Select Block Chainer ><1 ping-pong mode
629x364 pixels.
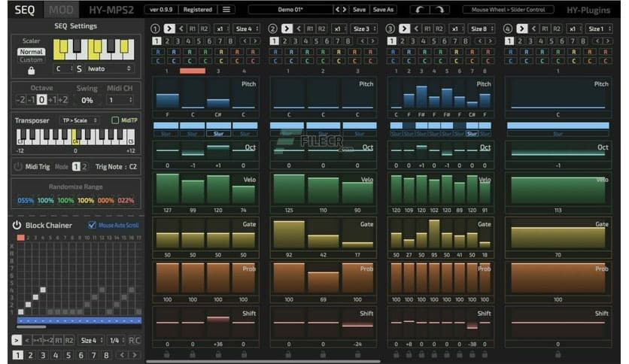(x=38, y=341)
